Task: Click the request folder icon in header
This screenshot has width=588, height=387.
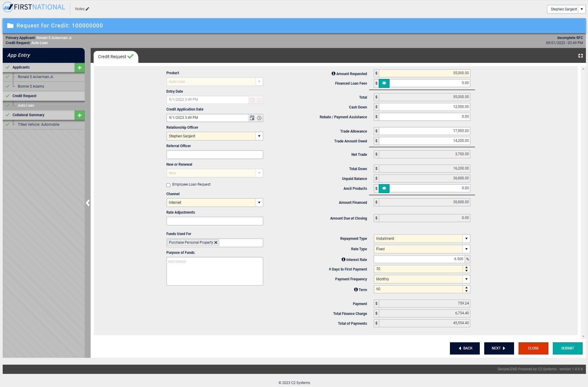Action: (x=10, y=26)
